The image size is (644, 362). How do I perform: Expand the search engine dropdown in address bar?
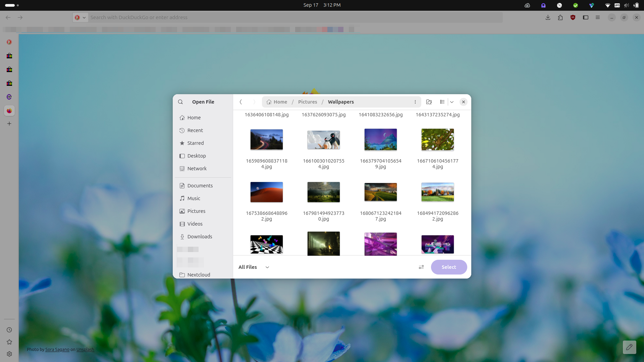pos(84,17)
